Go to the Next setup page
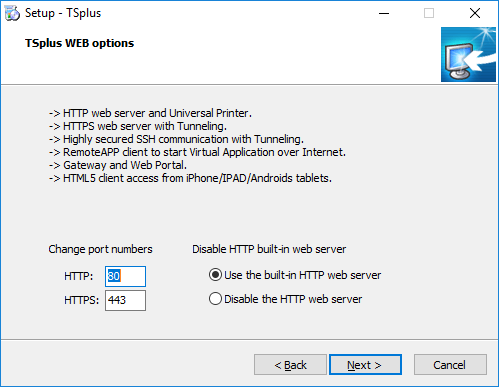The image size is (499, 387). 365,365
